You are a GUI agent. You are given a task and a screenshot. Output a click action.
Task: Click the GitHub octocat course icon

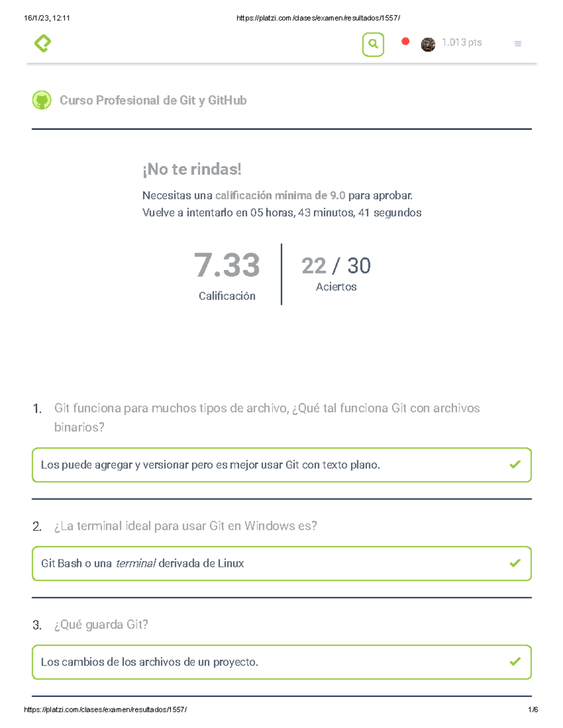tap(41, 100)
